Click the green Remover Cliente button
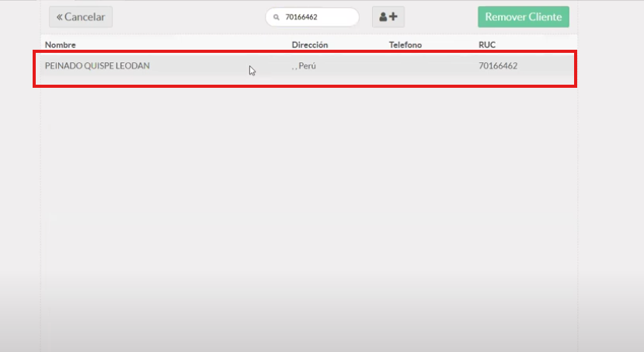This screenshot has width=644, height=352. tap(523, 17)
